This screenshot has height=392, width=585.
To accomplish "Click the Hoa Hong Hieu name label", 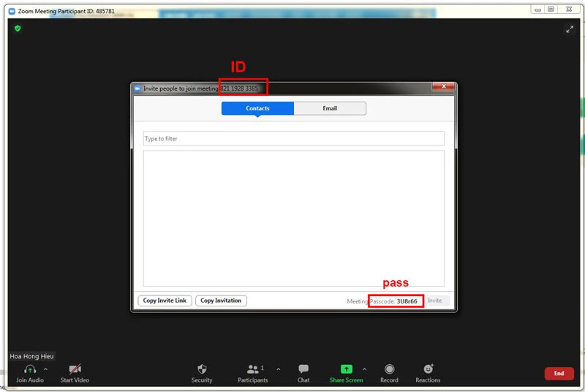I will click(x=31, y=356).
